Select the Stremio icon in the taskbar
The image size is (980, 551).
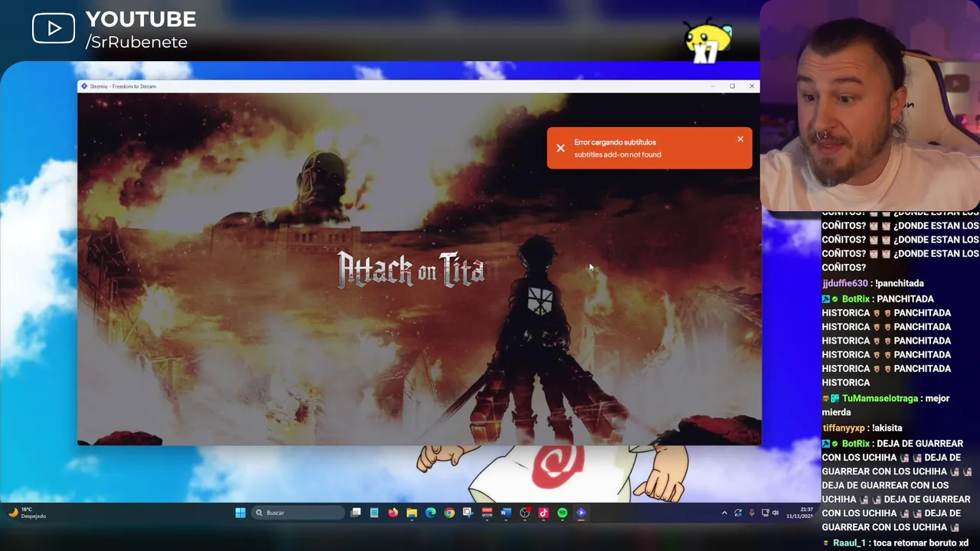pos(581,513)
